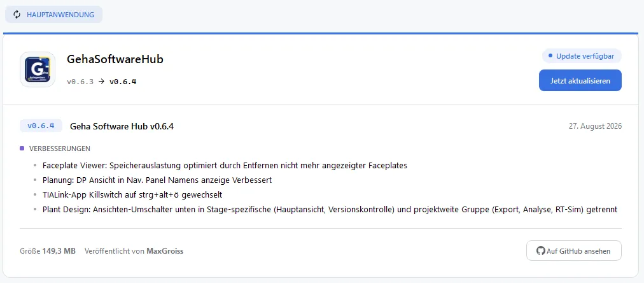Select the HAUPTANWENDUNG tab
The width and height of the screenshot is (644, 283).
pos(54,15)
